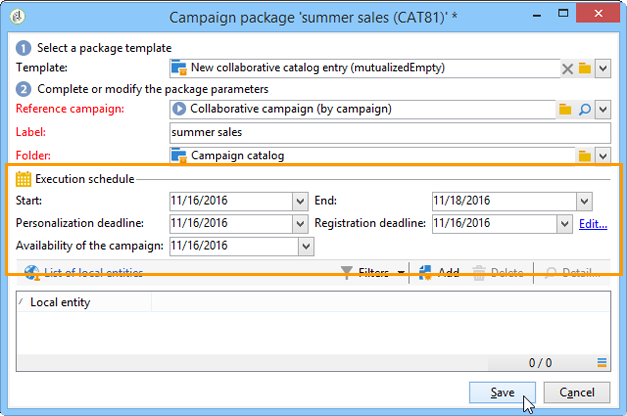Open the Start date dropdown
The width and height of the screenshot is (627, 416).
(301, 201)
